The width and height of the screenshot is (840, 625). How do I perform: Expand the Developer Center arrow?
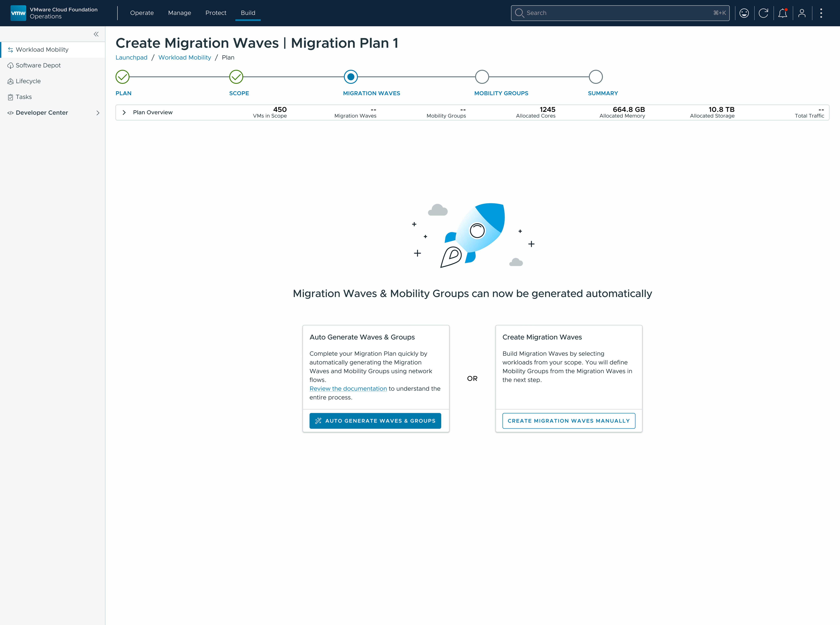98,113
